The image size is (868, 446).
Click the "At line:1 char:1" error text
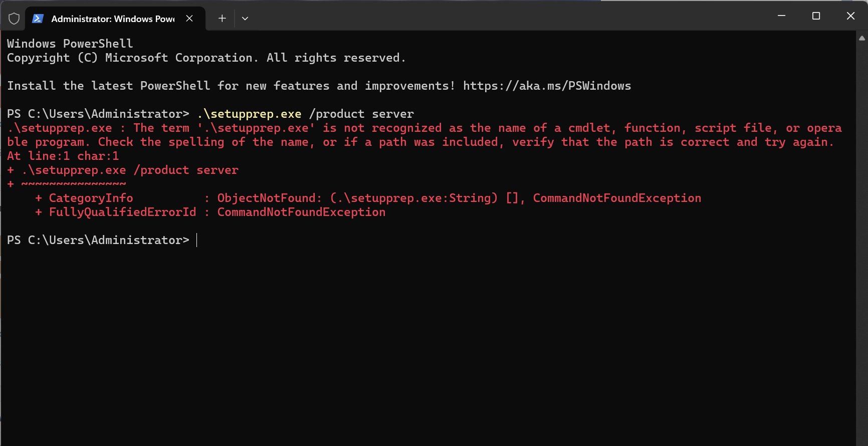(x=63, y=156)
